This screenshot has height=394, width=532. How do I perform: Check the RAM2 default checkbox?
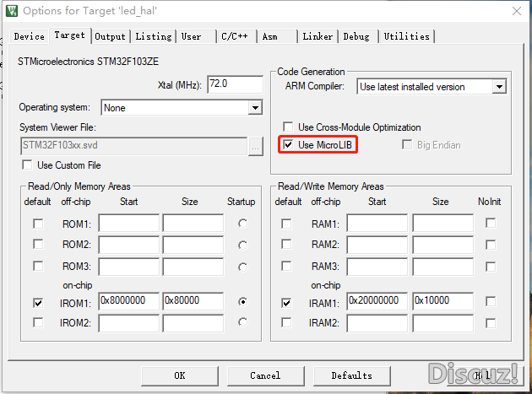pos(286,244)
